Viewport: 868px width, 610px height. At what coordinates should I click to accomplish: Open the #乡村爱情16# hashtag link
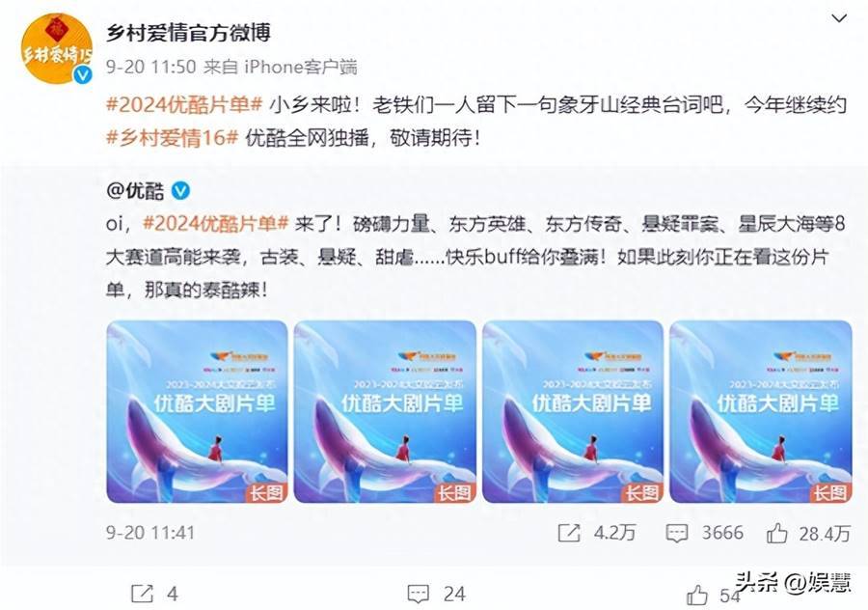[173, 137]
